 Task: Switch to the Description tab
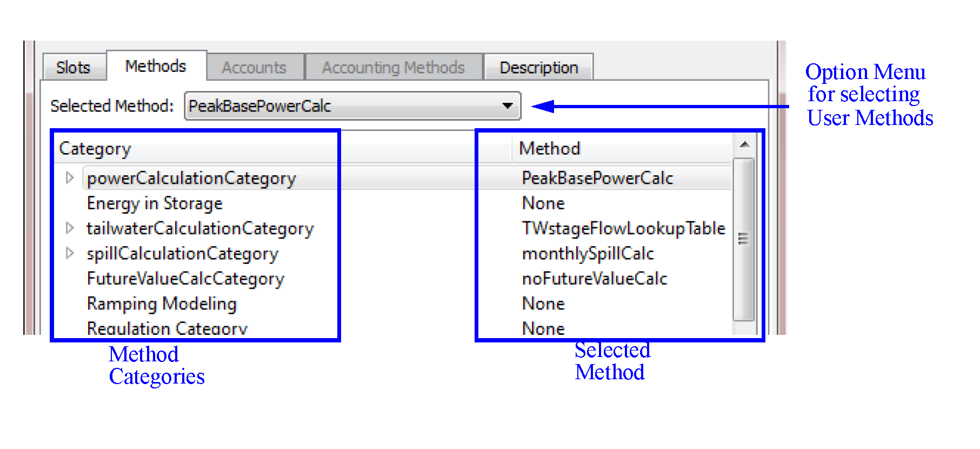pos(538,68)
